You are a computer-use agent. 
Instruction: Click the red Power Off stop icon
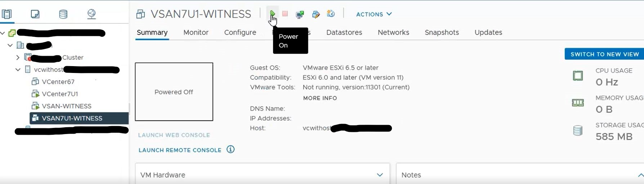pyautogui.click(x=285, y=14)
